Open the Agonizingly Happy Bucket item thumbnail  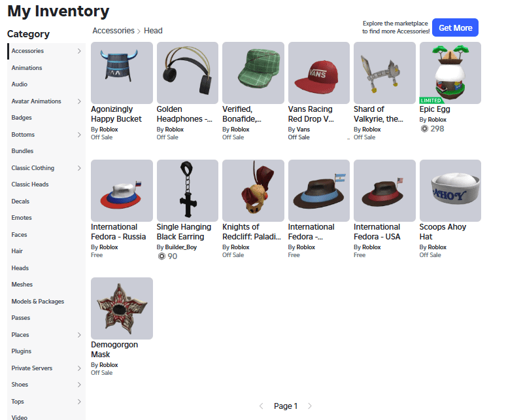coord(122,73)
